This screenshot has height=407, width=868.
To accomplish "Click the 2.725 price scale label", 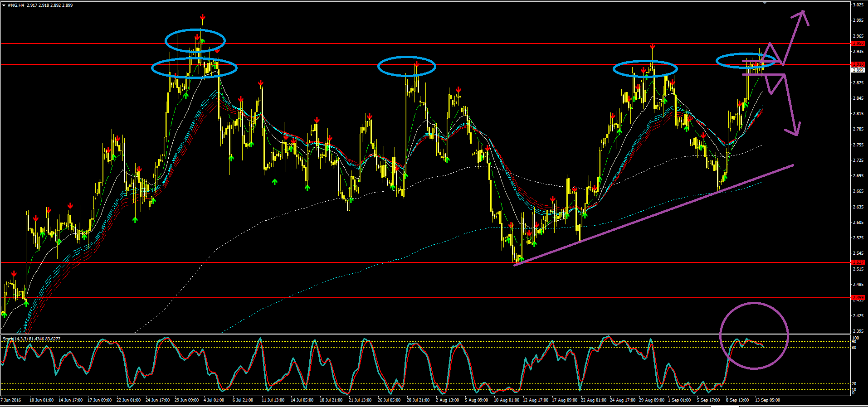I will pos(858,160).
